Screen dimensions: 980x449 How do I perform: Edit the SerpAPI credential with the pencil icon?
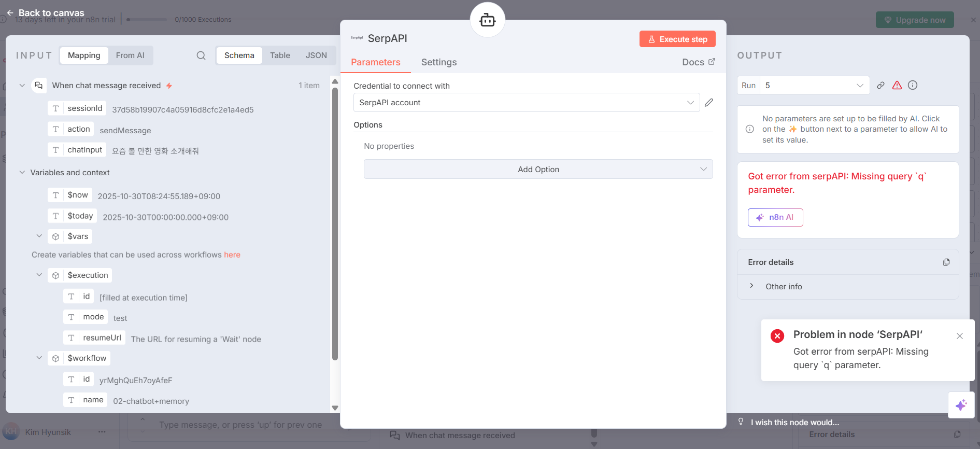[709, 103]
